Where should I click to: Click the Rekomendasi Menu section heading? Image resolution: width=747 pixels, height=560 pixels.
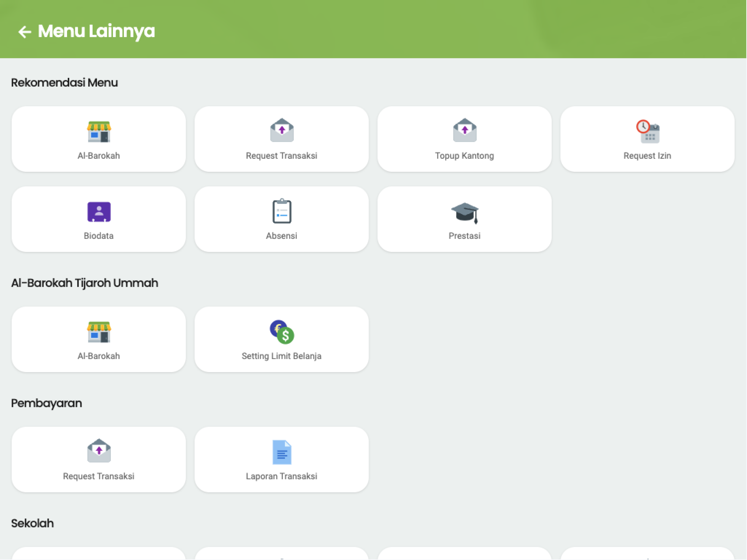[x=64, y=82]
